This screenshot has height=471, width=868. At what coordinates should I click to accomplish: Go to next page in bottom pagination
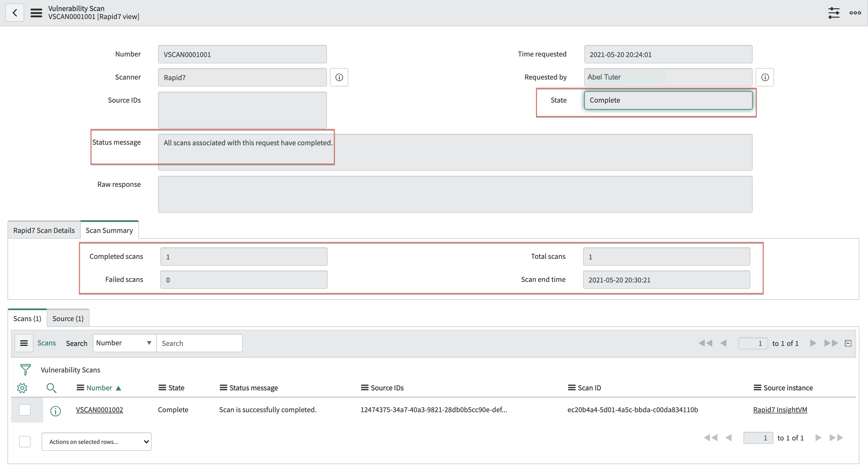click(x=818, y=437)
